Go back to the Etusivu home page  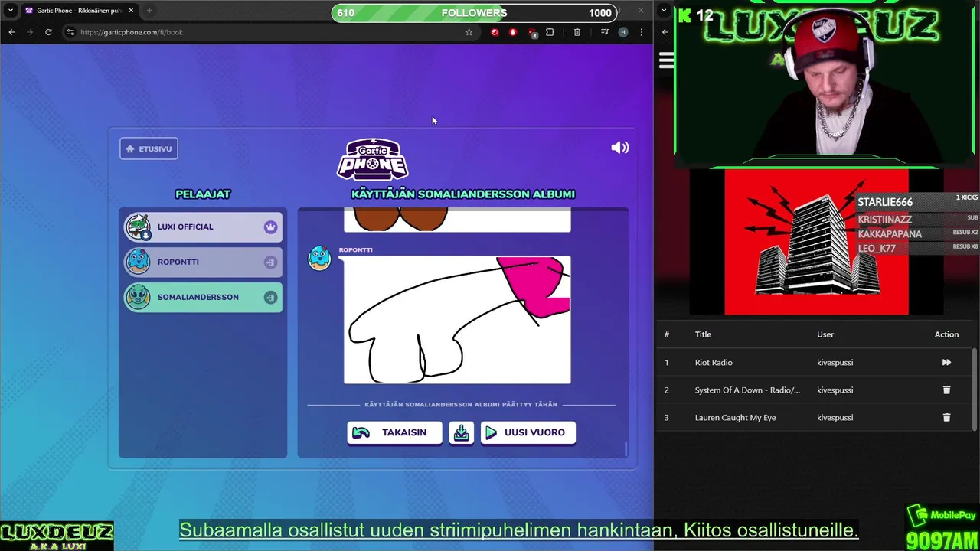(149, 148)
